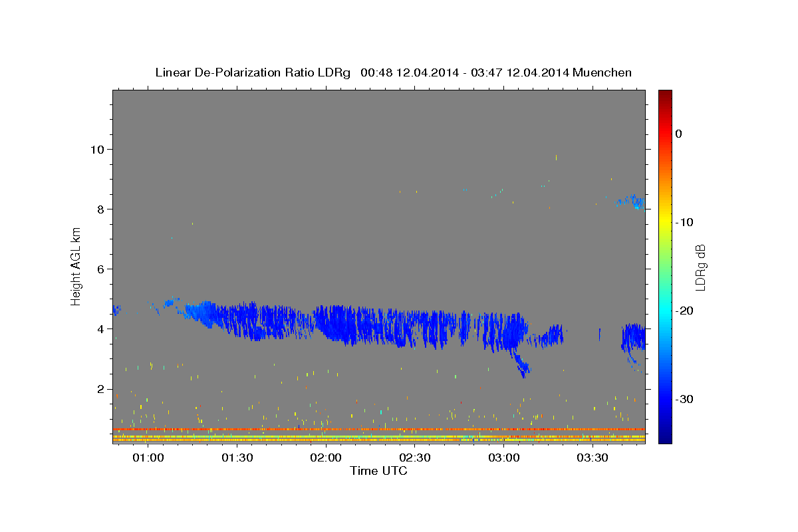Screen dimensions: 798x532
Task: Click the colorbar value '-10'
Action: click(x=685, y=222)
